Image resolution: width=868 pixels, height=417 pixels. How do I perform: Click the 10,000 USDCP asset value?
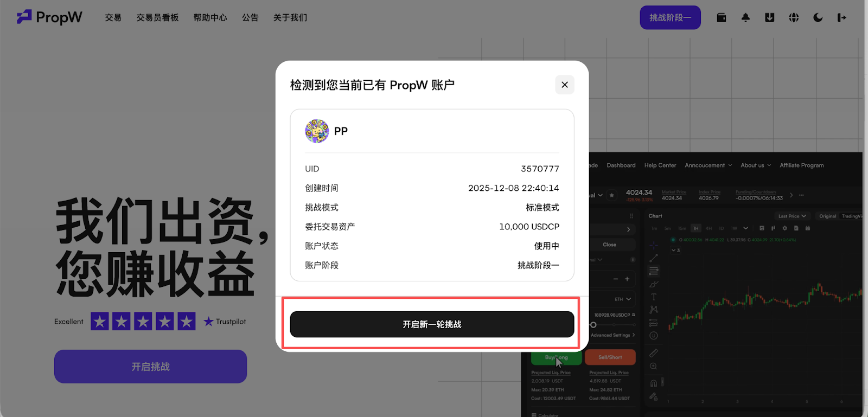pyautogui.click(x=529, y=227)
